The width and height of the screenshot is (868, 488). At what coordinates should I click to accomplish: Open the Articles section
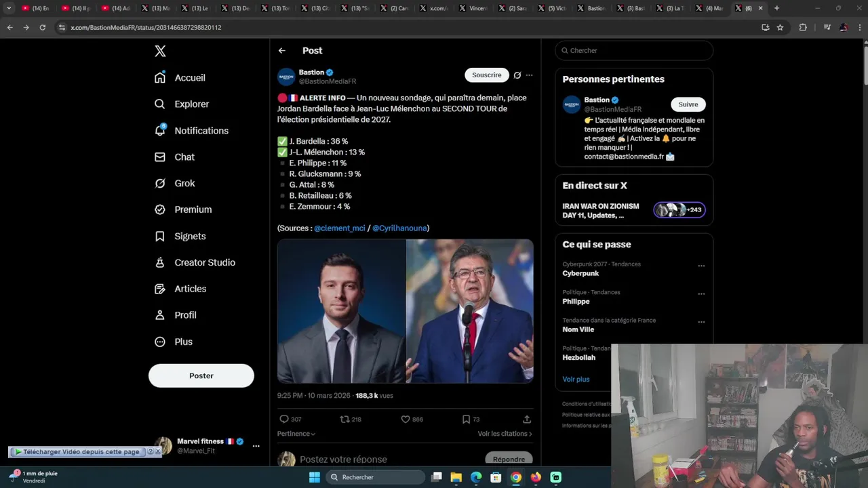click(180, 289)
